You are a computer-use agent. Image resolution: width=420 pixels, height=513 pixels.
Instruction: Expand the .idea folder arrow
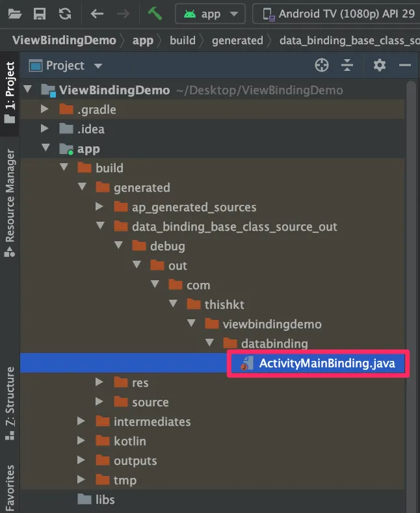44,129
